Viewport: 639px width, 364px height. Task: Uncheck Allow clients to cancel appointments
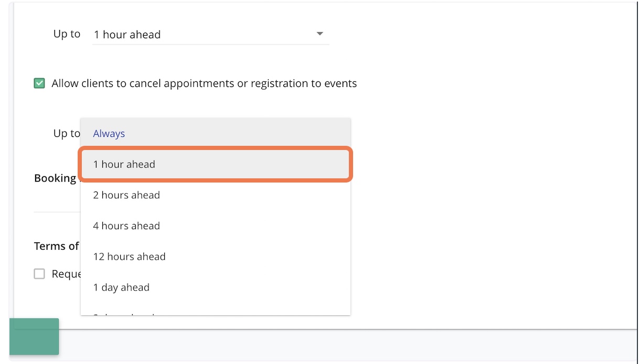tap(39, 83)
